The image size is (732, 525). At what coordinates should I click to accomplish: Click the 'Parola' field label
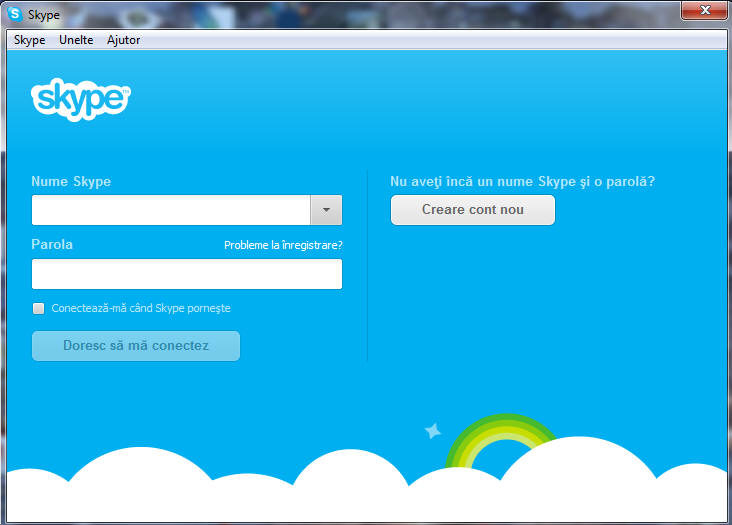52,244
